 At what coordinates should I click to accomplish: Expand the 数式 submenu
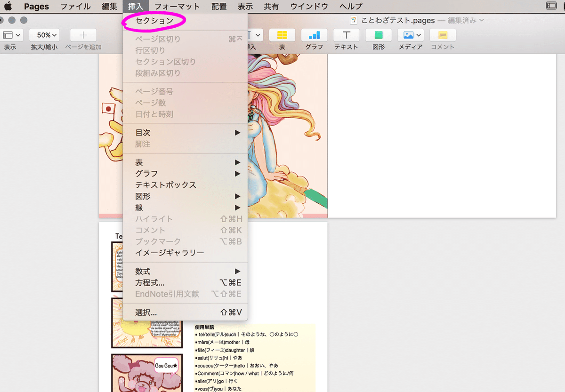[x=185, y=271]
